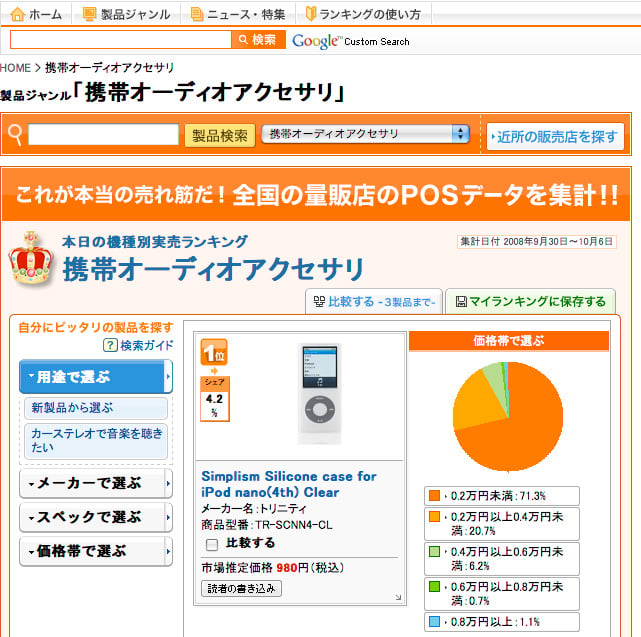This screenshot has height=637, width=641.
Task: Click the 市場推定価格 980円(税込) text
Action: pyautogui.click(x=273, y=568)
